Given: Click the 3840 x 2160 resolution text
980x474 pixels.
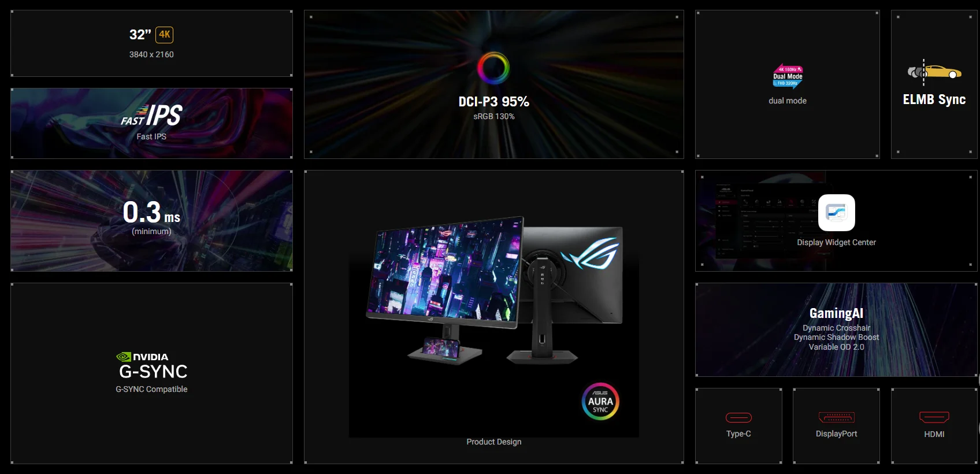Looking at the screenshot, I should 151,54.
